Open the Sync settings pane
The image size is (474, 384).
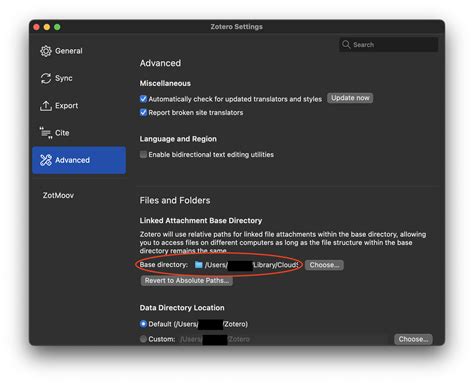[79, 78]
